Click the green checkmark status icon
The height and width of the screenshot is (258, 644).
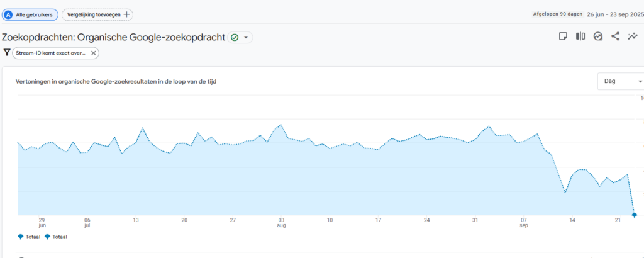(235, 38)
